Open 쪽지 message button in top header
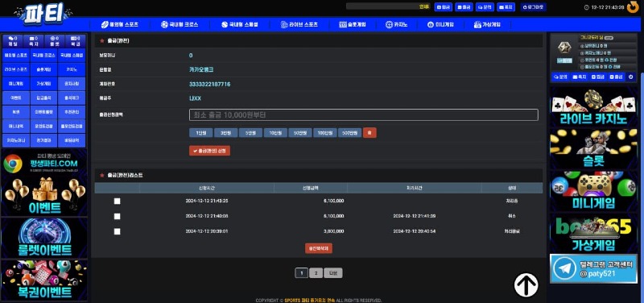This screenshot has height=303, width=644. pyautogui.click(x=506, y=7)
